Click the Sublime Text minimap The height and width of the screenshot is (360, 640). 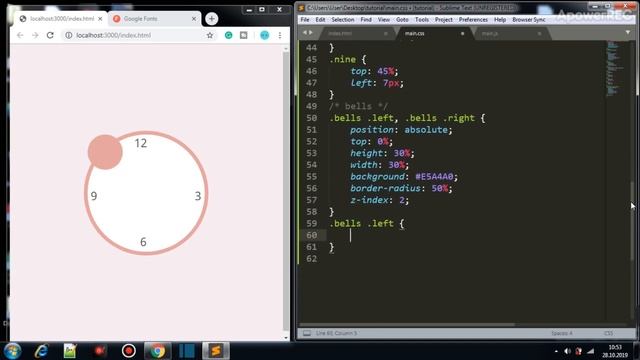tap(616, 69)
